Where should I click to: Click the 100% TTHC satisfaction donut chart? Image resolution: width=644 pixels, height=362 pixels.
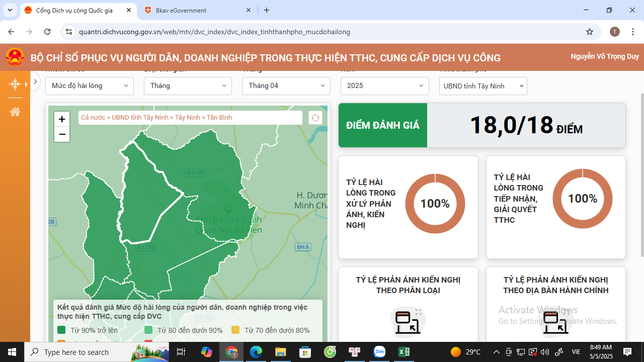[x=582, y=199]
